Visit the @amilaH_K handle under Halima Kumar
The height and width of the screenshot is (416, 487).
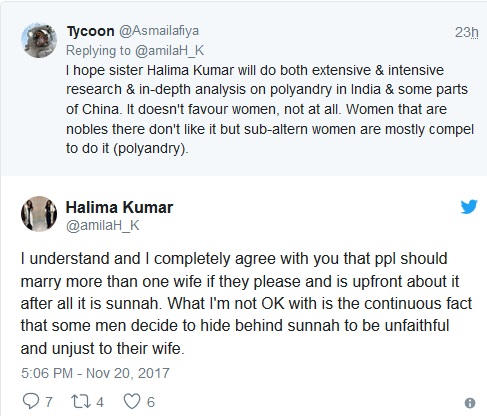coord(103,226)
